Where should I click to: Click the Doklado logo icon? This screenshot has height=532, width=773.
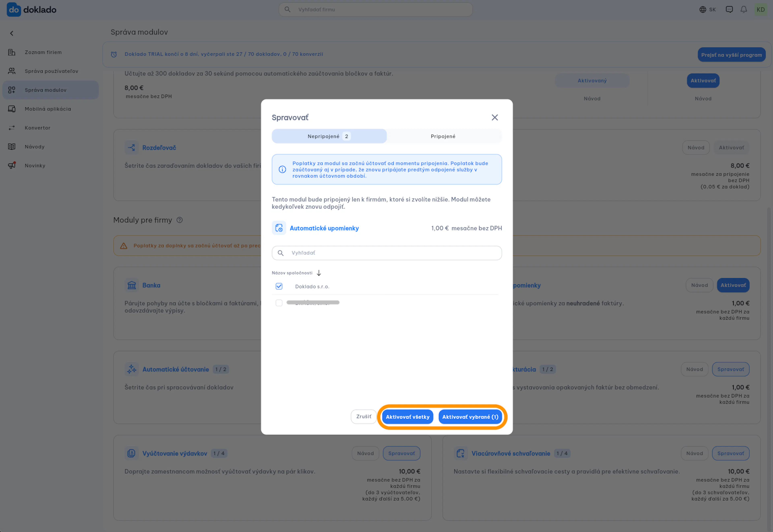(x=14, y=9)
